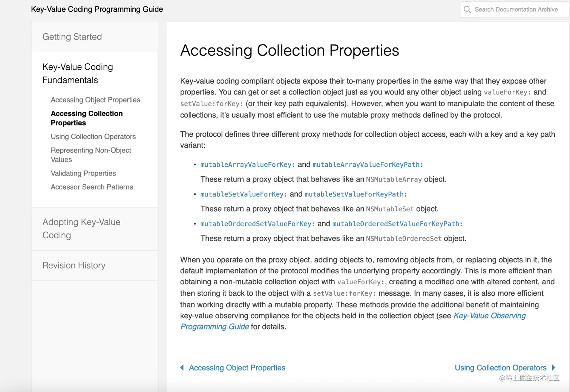This screenshot has width=570, height=392.
Task: Open Accessing Object Properties in sidebar
Action: coord(95,100)
